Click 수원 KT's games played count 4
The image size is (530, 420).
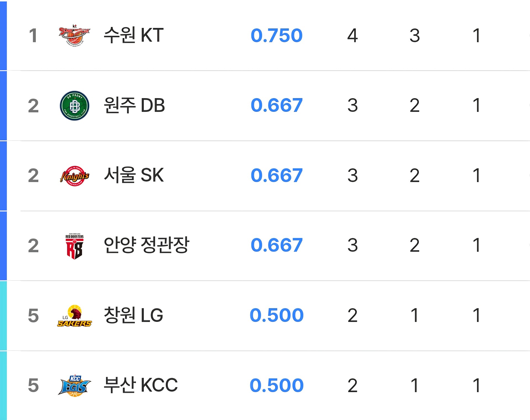pyautogui.click(x=353, y=36)
